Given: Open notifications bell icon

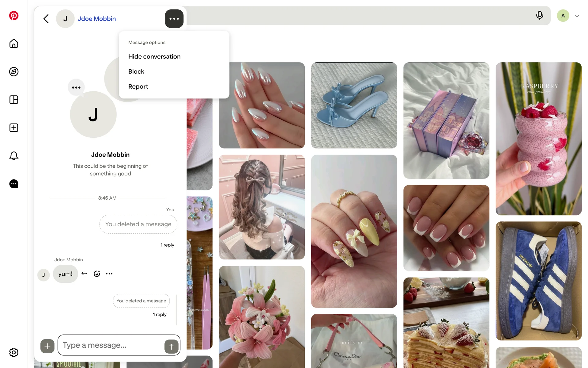Looking at the screenshot, I should [x=14, y=156].
